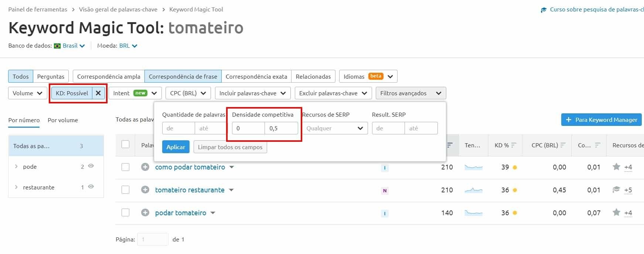Viewport: 644px width, 254px height.
Task: Select all rows with header checkbox
Action: [126, 144]
